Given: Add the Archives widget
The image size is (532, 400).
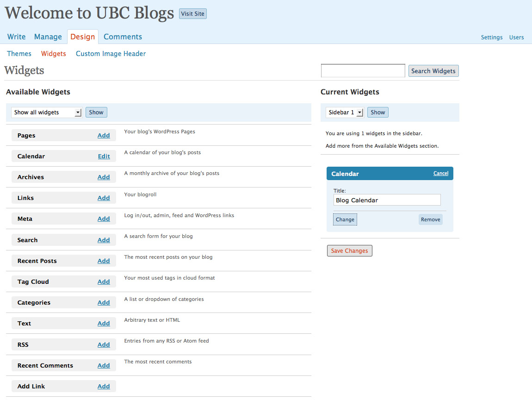Looking at the screenshot, I should point(104,177).
